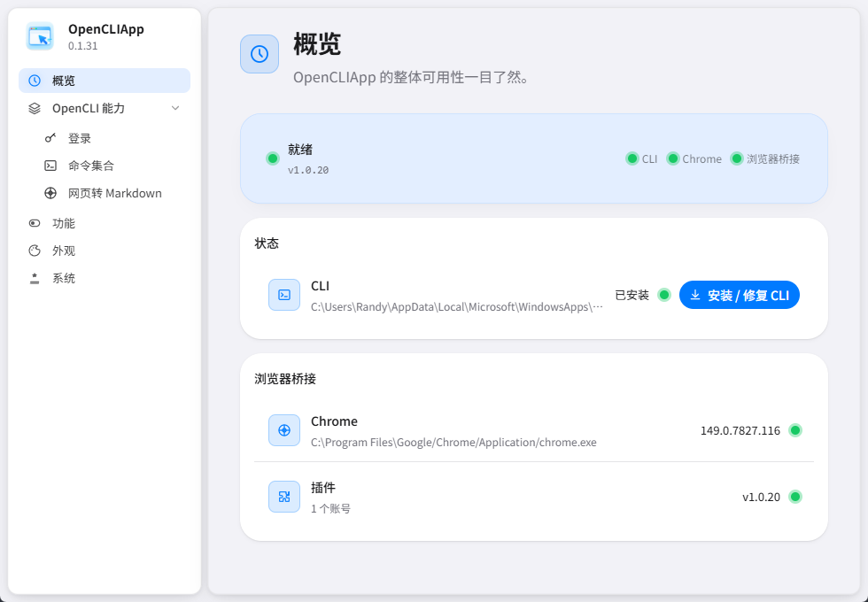This screenshot has width=868, height=602.
Task: Click the 浏览器桥接 label in top banner
Action: click(x=773, y=158)
